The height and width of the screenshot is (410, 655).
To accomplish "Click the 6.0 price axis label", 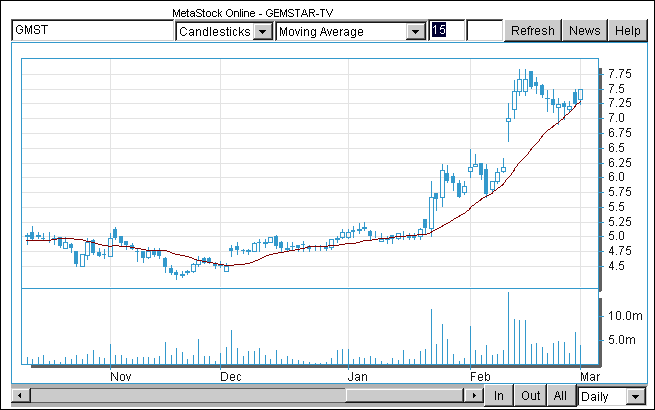I will [x=616, y=177].
